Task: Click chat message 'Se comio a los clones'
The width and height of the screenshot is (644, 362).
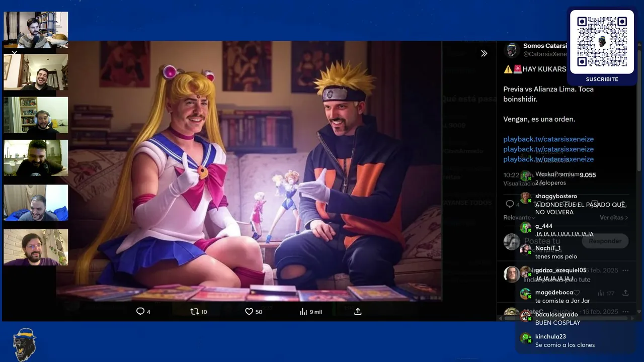Action: pos(565,345)
